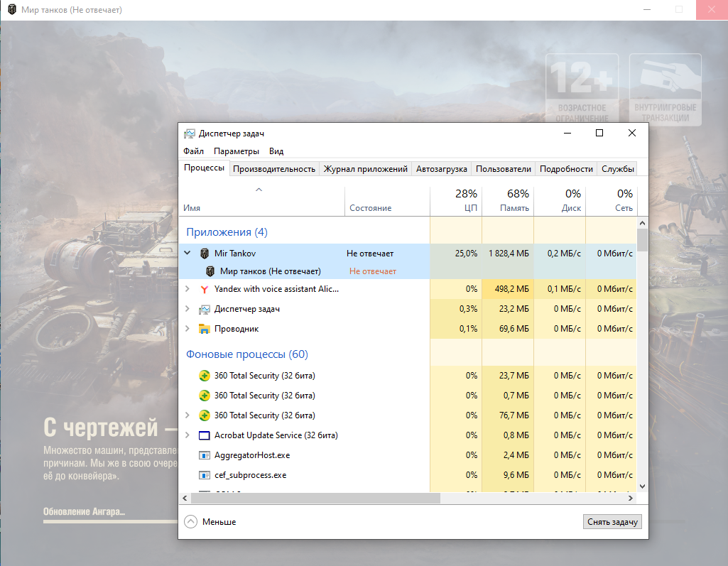This screenshot has width=728, height=566.
Task: Click the 1 828,4 МБ memory value
Action: pyautogui.click(x=509, y=254)
